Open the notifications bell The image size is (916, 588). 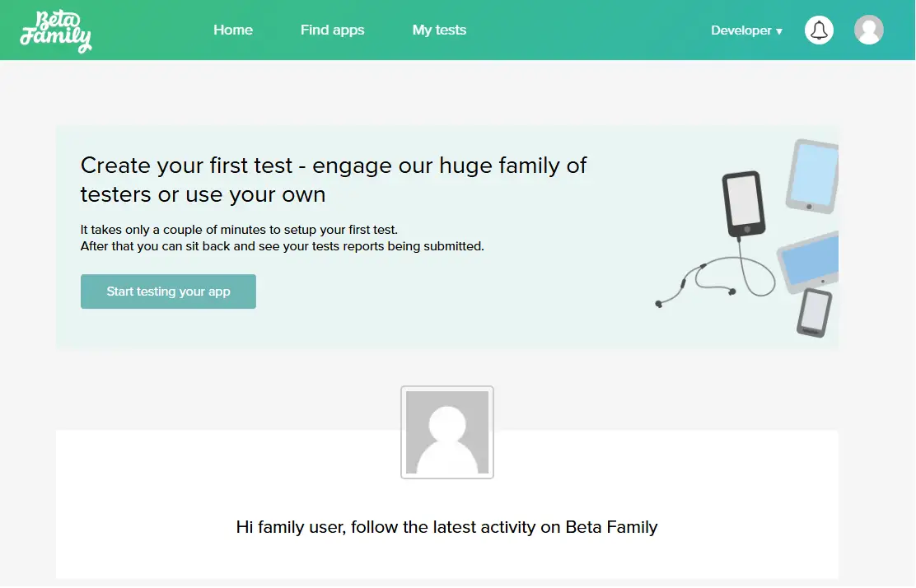coord(819,30)
